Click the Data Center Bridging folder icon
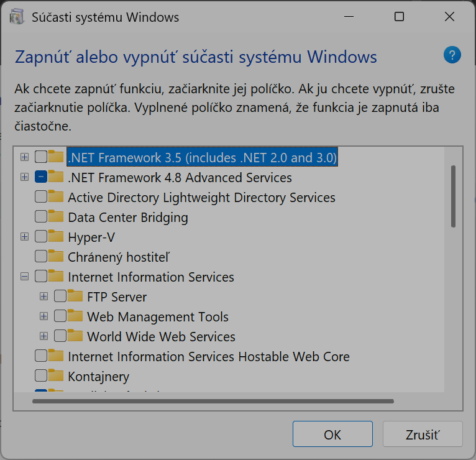The height and width of the screenshot is (460, 476). [x=57, y=217]
